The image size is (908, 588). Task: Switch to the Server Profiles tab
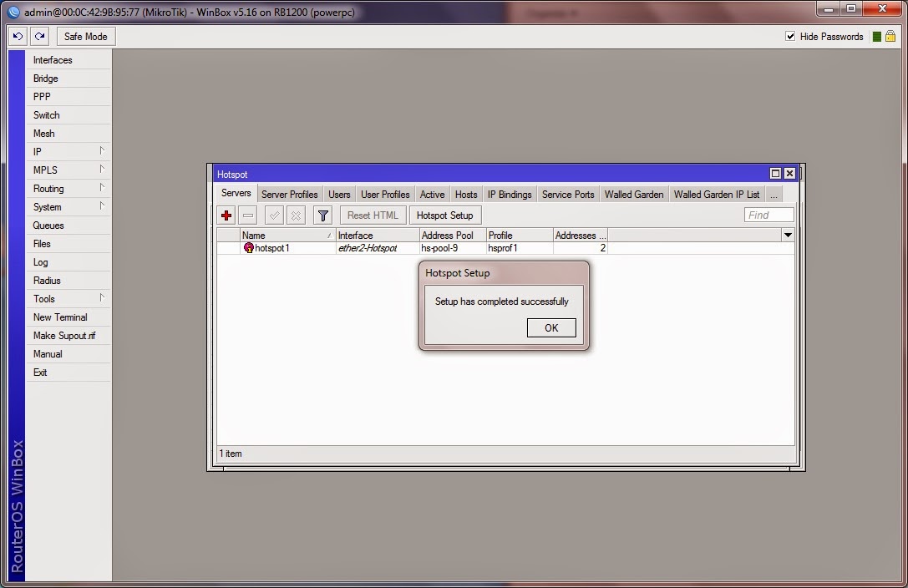tap(290, 195)
